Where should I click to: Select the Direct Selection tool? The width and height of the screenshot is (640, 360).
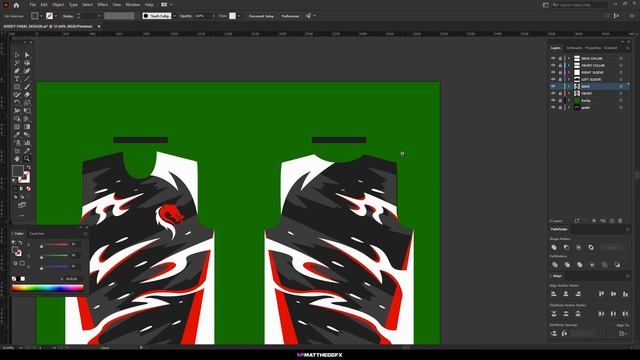point(27,55)
